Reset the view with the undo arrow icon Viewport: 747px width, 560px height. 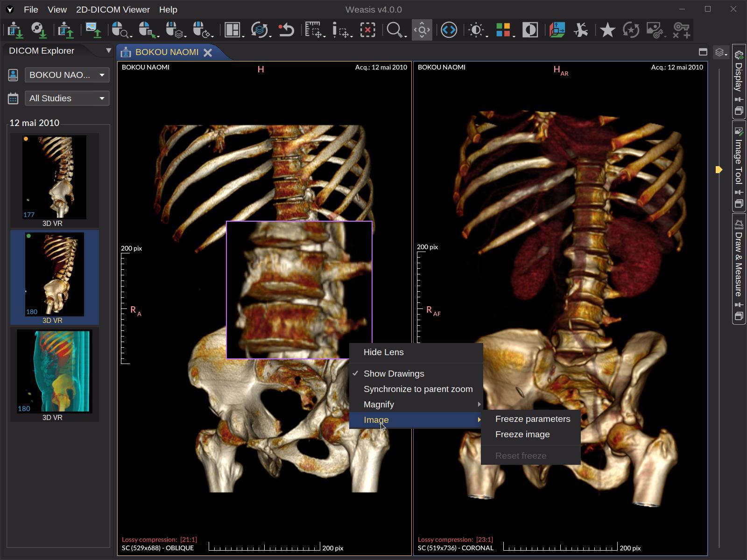[286, 30]
